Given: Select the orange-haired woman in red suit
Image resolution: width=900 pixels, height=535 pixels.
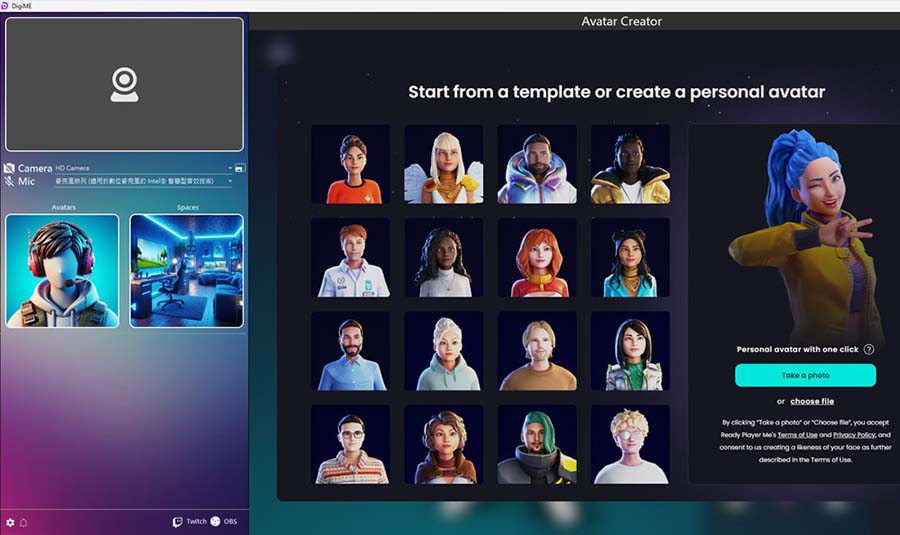Looking at the screenshot, I should 537,258.
